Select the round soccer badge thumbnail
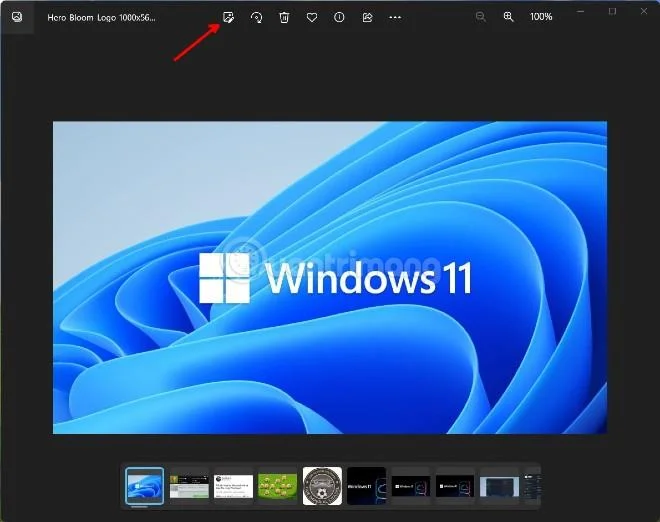 322,486
